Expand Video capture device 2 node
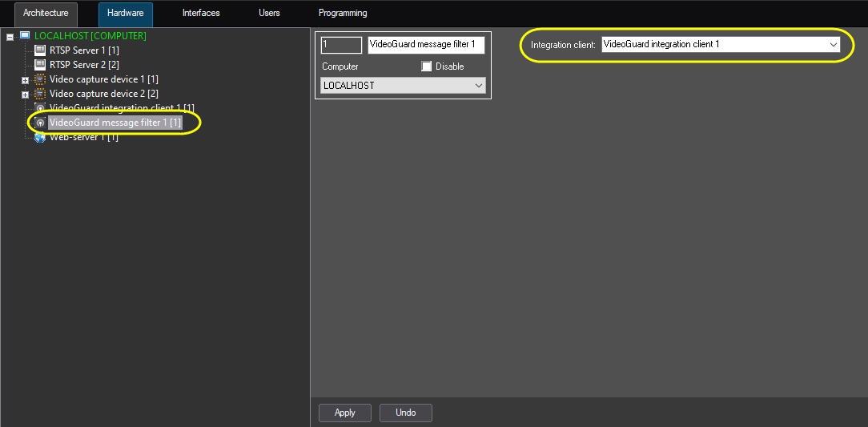This screenshot has height=427, width=868. pos(25,95)
